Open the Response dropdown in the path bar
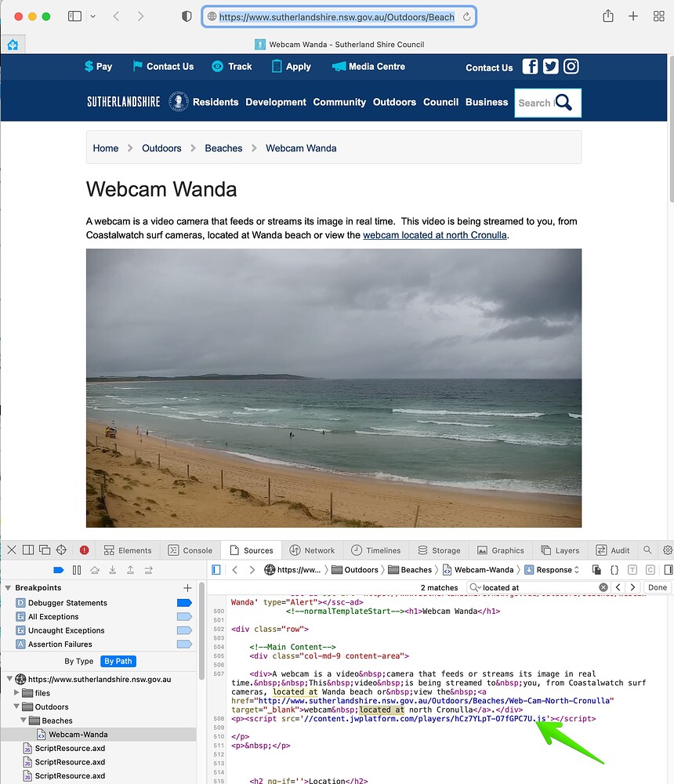 click(x=552, y=570)
